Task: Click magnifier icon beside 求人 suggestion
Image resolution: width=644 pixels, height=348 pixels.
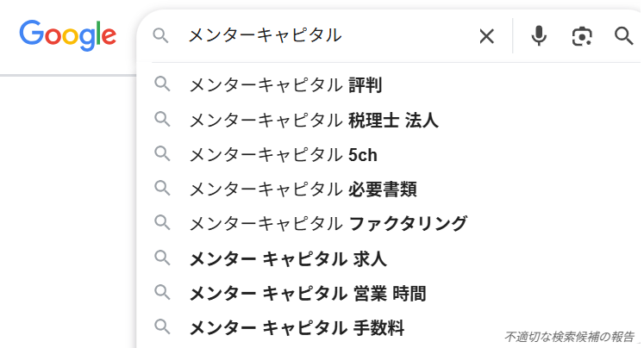Action: pos(161,258)
